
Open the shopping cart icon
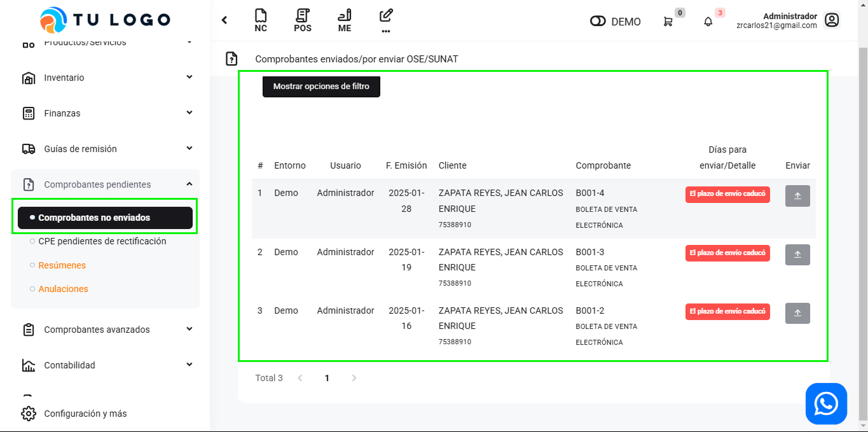(x=668, y=22)
